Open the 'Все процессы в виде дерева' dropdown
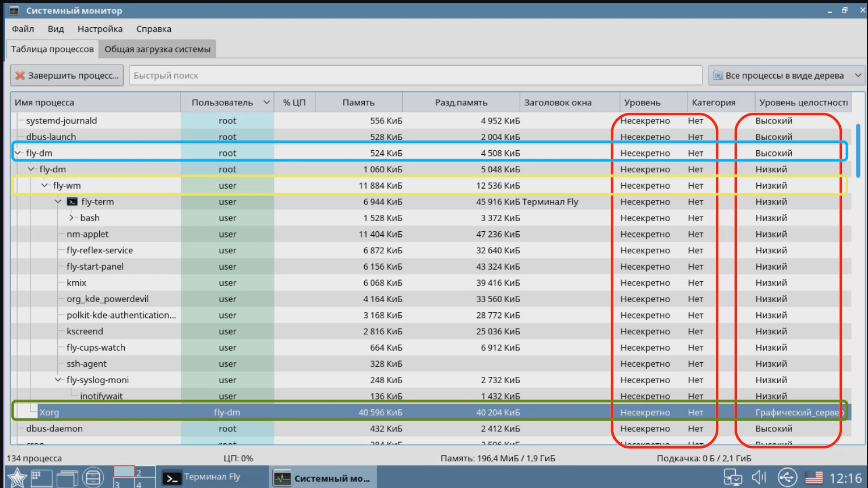 (786, 75)
